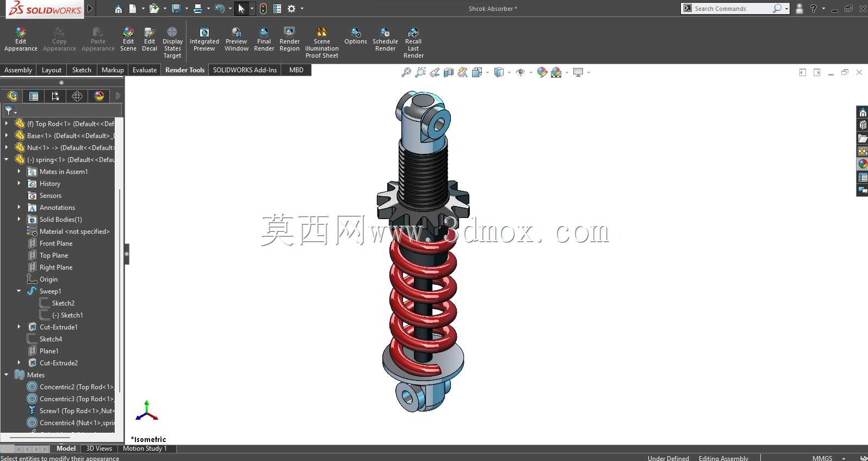Screen dimensions: 868x461
Task: Select Sketch2 under Sweep1
Action: (63, 303)
